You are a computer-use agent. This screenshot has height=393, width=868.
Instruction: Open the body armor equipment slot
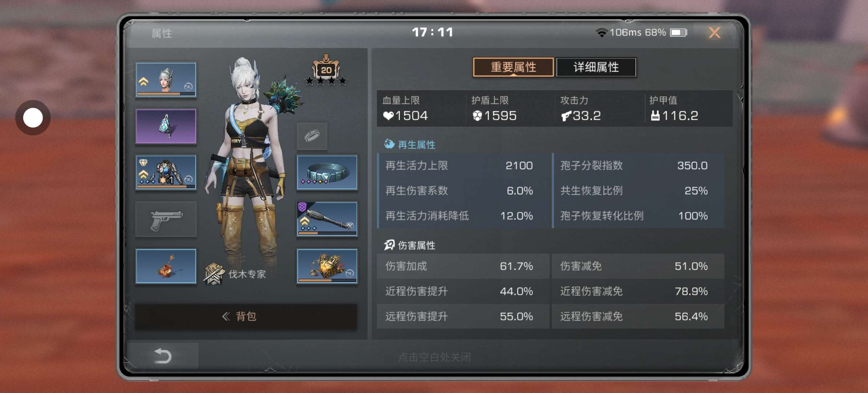point(166,172)
